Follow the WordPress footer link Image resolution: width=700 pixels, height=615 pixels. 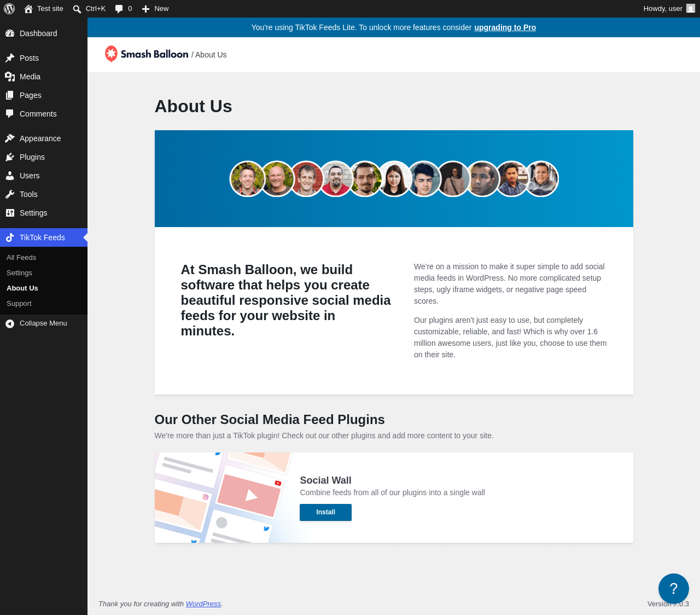tap(203, 604)
